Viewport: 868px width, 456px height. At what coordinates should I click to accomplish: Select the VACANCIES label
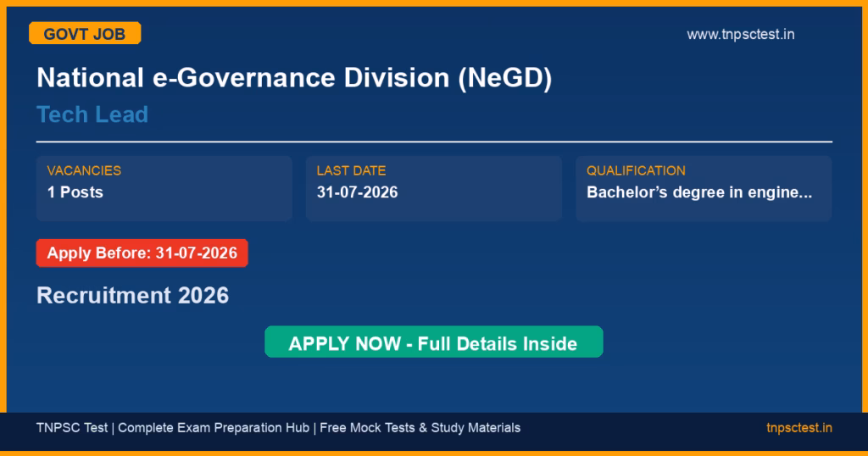coord(84,170)
